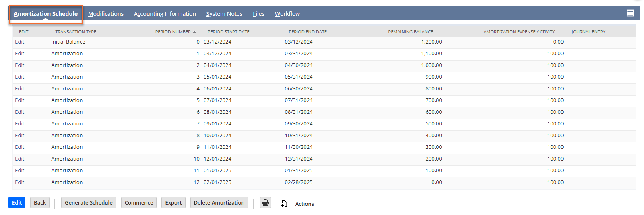Click the print icon button
Viewport: 644px width, 215px height.
(x=265, y=202)
